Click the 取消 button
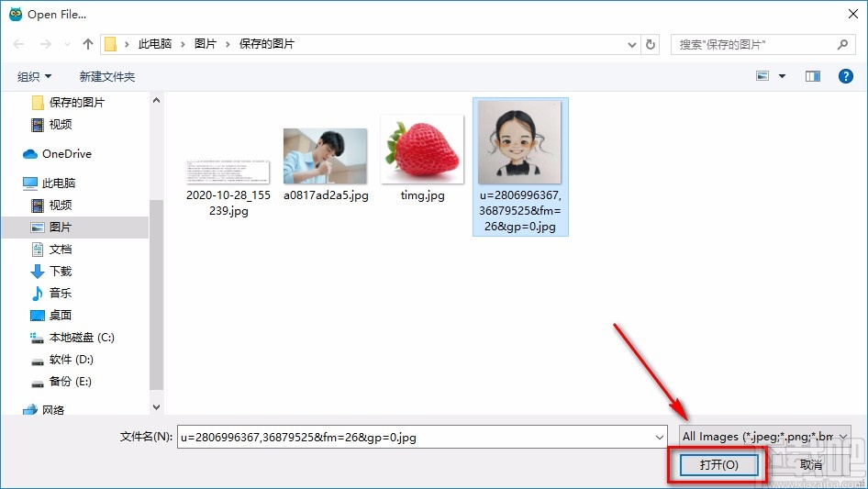868x489 pixels. pos(810,464)
